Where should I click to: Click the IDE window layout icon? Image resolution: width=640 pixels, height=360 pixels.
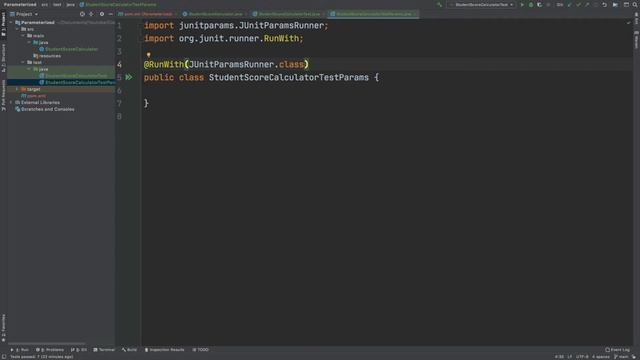click(x=626, y=5)
